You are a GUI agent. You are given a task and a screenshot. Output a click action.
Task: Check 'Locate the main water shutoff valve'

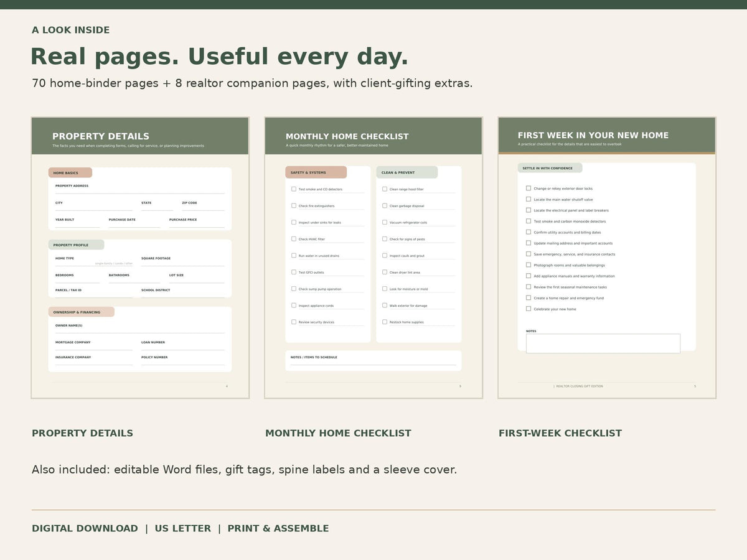click(x=529, y=199)
